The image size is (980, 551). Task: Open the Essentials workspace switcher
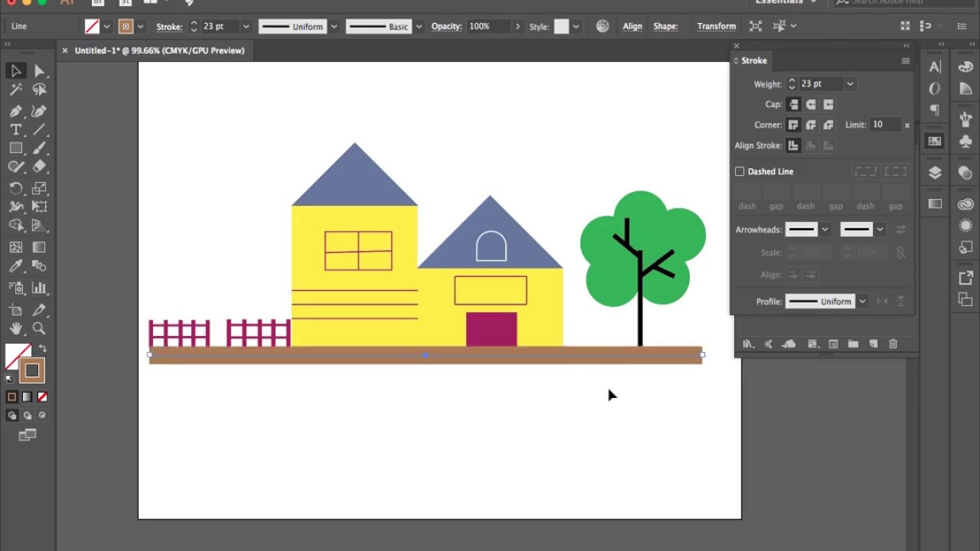point(786,2)
